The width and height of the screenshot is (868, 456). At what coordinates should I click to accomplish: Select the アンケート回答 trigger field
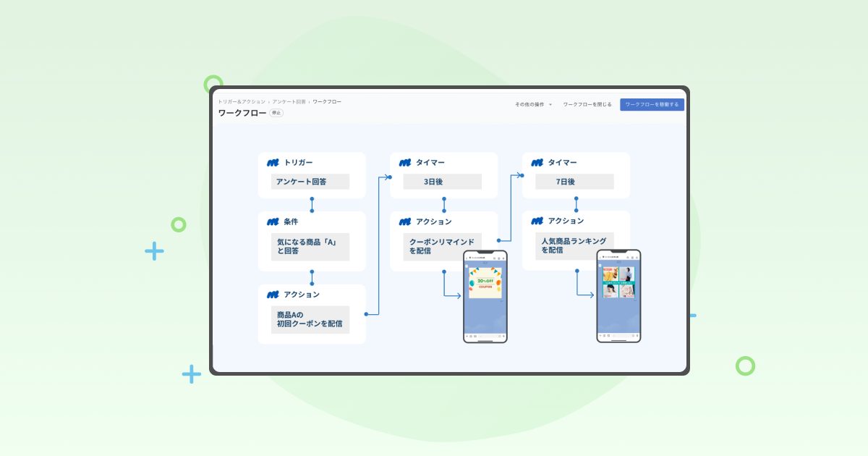pyautogui.click(x=310, y=182)
